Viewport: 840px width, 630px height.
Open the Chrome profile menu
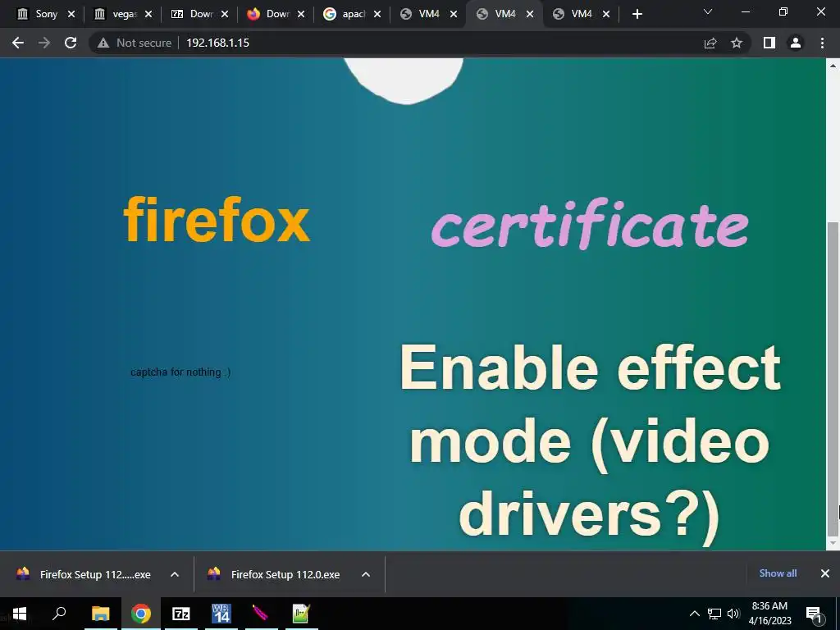pyautogui.click(x=796, y=43)
